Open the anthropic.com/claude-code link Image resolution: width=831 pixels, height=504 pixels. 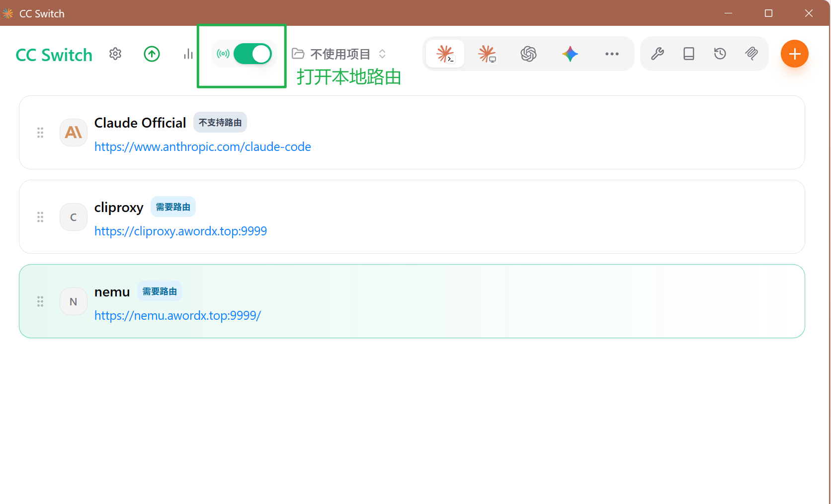(x=203, y=147)
